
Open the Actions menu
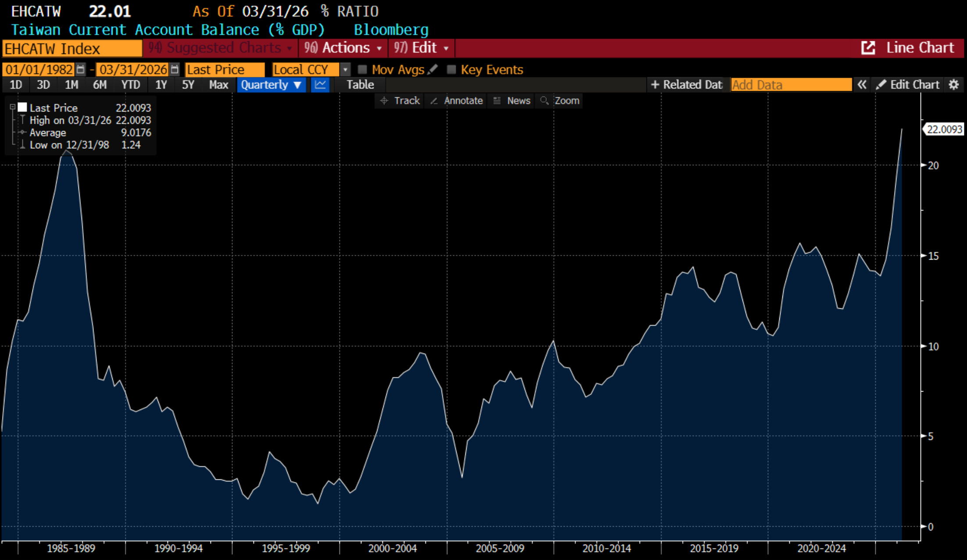[343, 48]
